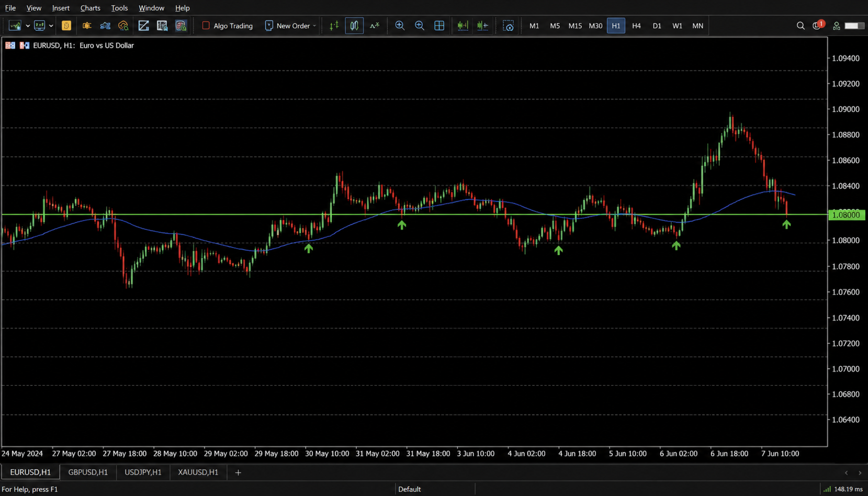Click the green 1.08000 price level label
868x496 pixels.
(847, 215)
